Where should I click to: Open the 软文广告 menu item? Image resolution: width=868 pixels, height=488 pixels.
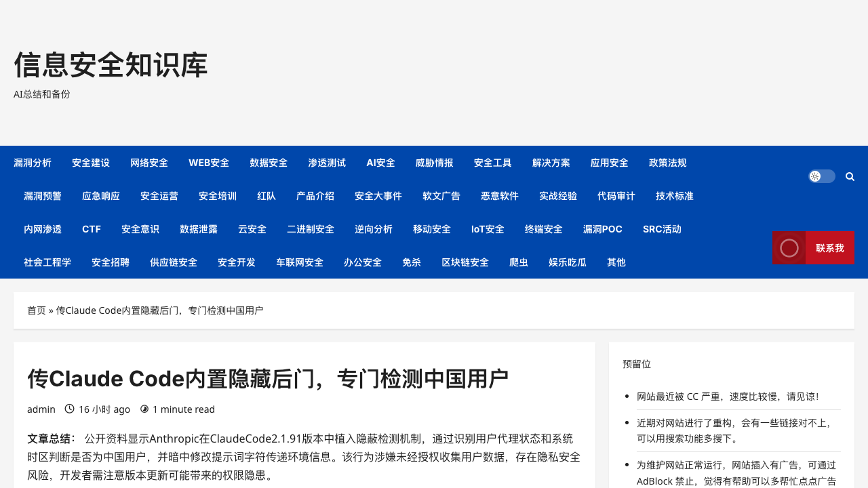coord(441,196)
